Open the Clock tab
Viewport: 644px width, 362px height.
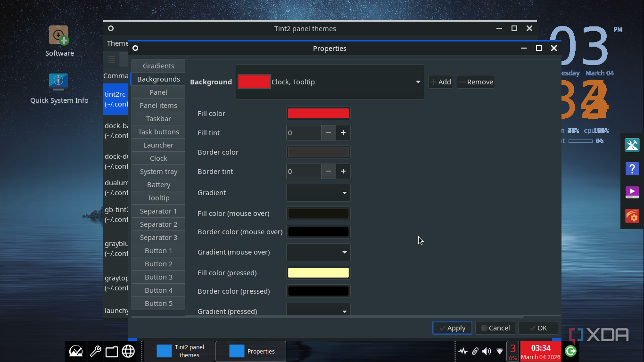click(158, 158)
